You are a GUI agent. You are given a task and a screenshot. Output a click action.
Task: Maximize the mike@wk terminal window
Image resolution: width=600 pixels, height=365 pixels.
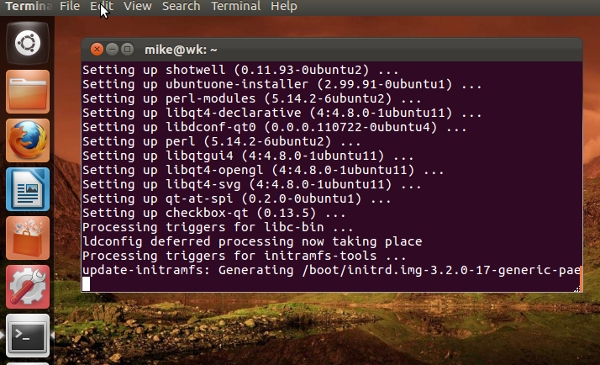(x=127, y=49)
